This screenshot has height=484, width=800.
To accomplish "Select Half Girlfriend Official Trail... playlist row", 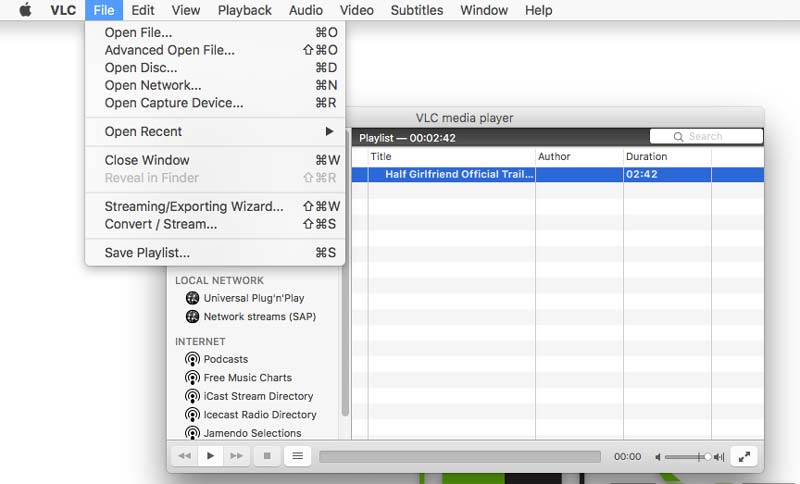I will click(x=558, y=174).
